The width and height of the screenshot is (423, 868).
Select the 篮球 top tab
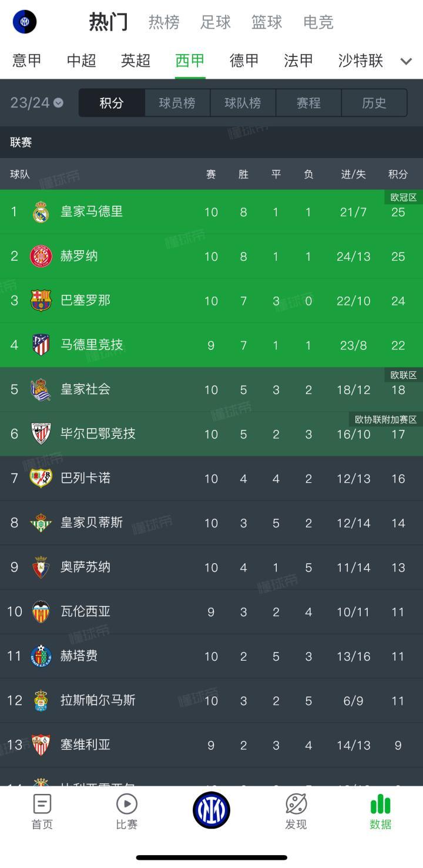(x=267, y=22)
